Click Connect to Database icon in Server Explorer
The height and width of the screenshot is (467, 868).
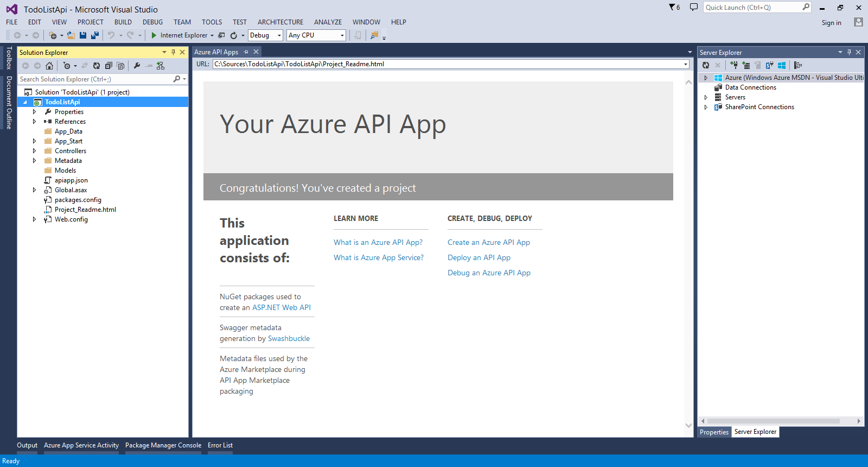coord(734,65)
